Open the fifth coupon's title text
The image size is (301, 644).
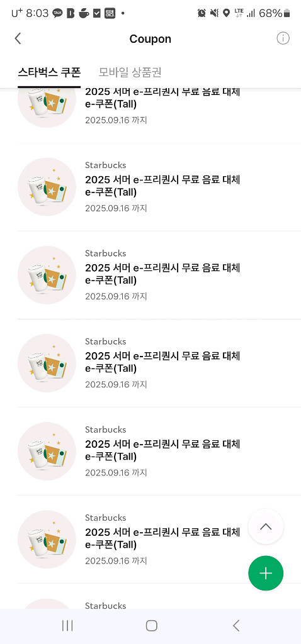tap(162, 450)
